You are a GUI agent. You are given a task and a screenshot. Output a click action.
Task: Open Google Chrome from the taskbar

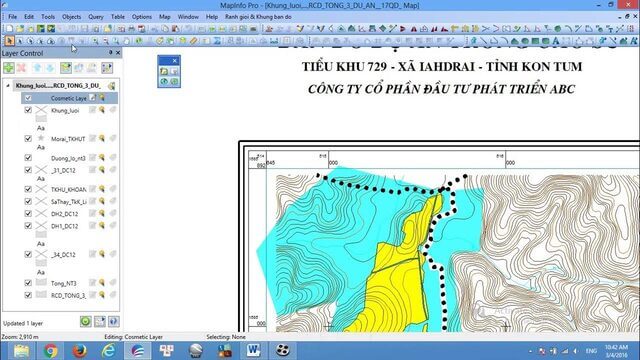pos(51,351)
